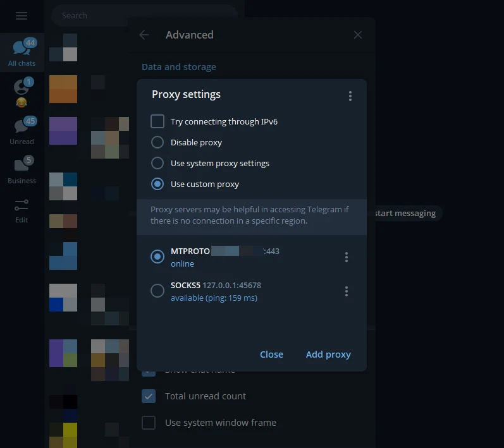This screenshot has width=504, height=448.
Task: Open Proxy settings three-dot menu
Action: 350,95
